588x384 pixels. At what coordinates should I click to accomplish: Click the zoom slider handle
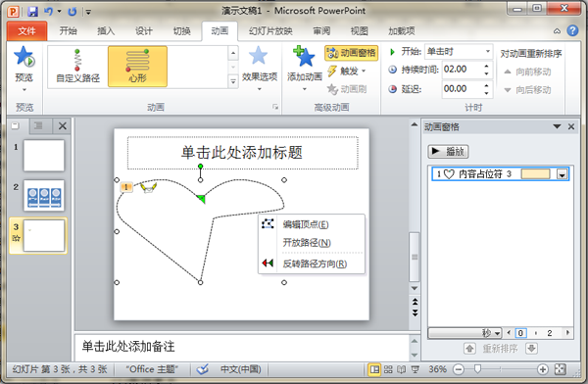pyautogui.click(x=477, y=369)
